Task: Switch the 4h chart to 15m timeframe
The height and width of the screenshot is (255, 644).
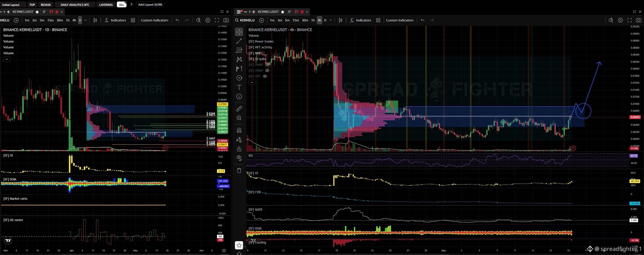Action: (296, 20)
